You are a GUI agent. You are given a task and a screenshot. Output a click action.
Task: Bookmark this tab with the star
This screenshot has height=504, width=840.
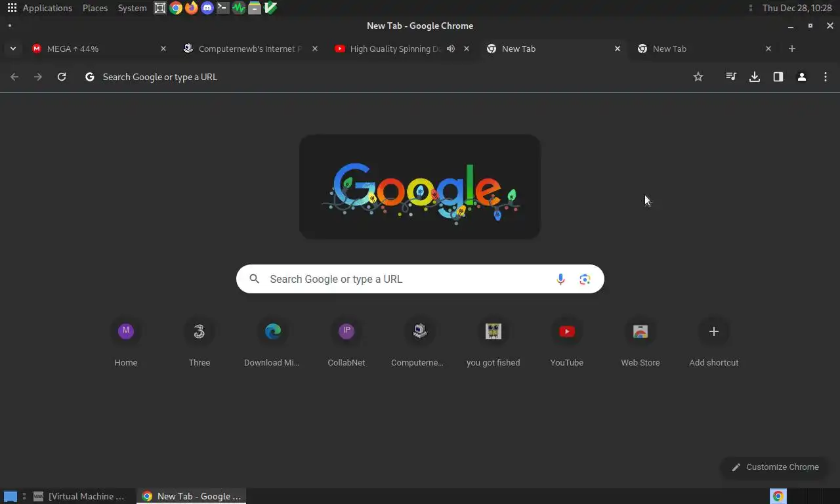click(698, 77)
